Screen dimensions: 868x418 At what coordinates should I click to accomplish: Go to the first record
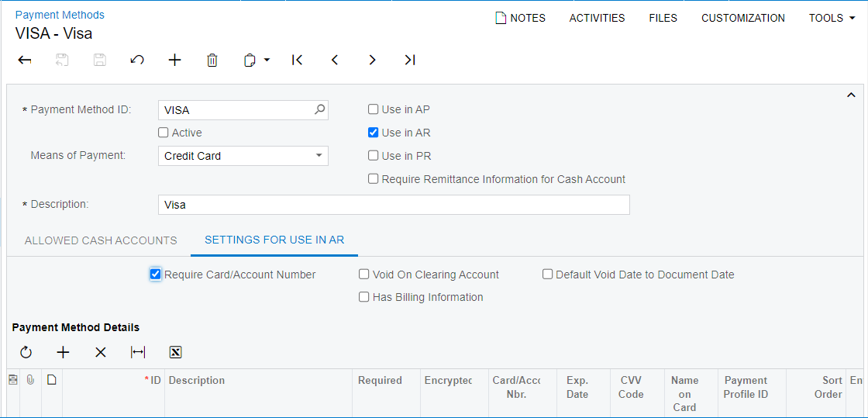tap(298, 60)
